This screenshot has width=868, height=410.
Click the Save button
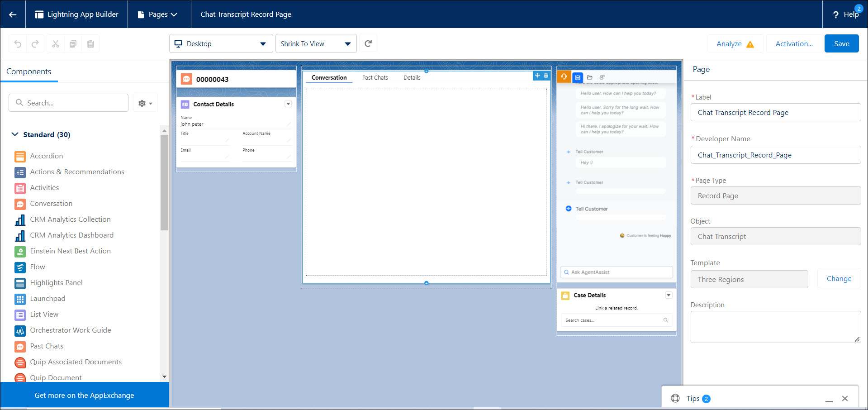[841, 43]
